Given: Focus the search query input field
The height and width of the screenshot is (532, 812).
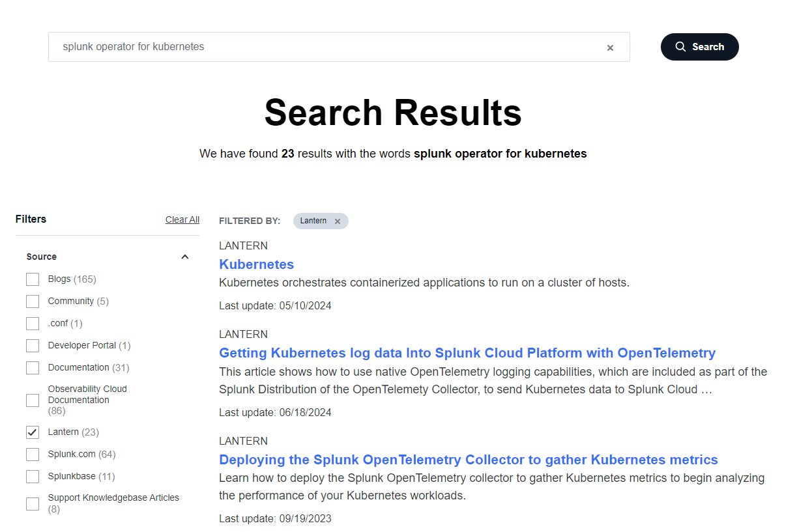Looking at the screenshot, I should pyautogui.click(x=326, y=47).
